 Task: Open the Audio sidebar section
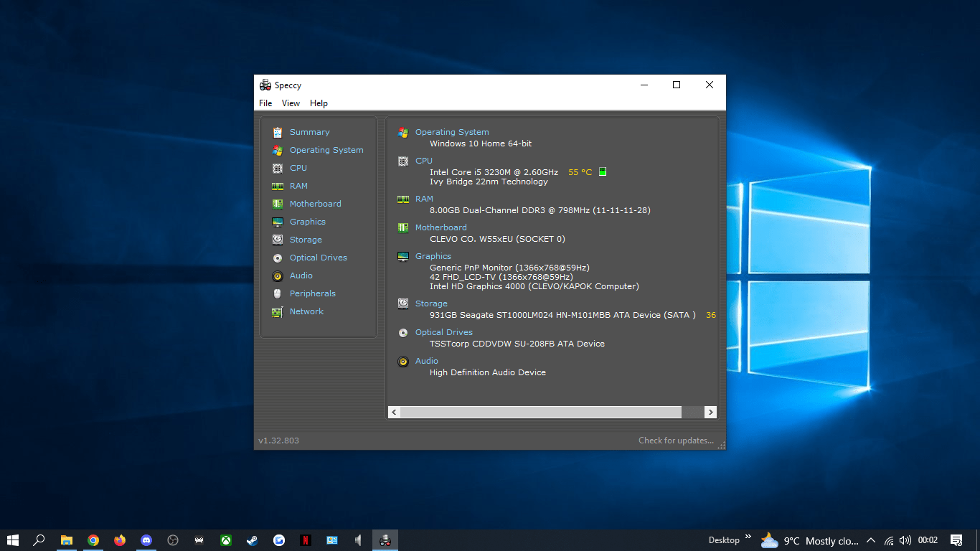point(301,275)
